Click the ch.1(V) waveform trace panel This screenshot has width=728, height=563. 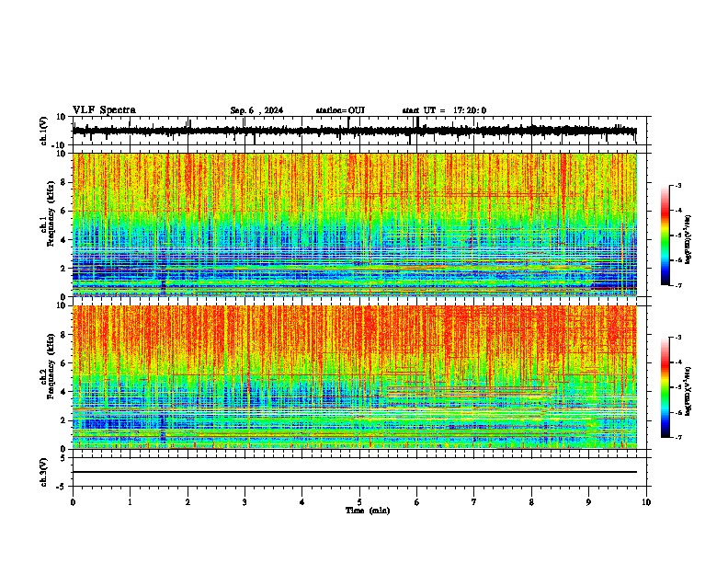point(361,131)
